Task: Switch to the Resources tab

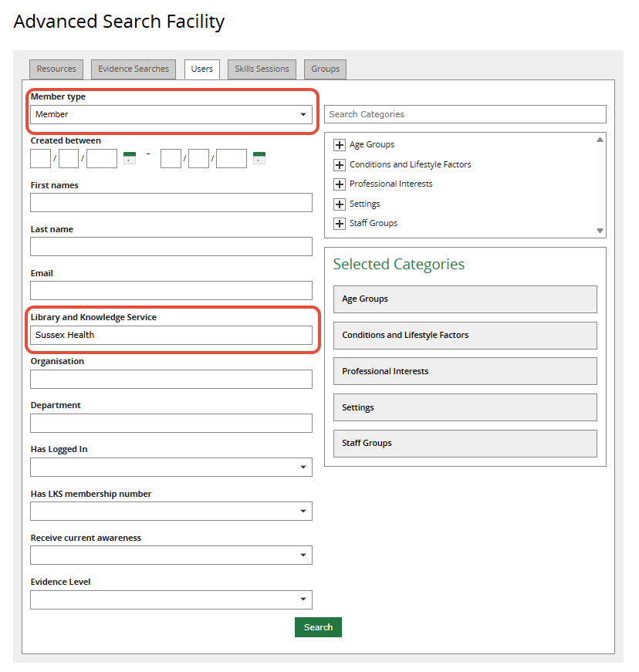Action: click(56, 69)
